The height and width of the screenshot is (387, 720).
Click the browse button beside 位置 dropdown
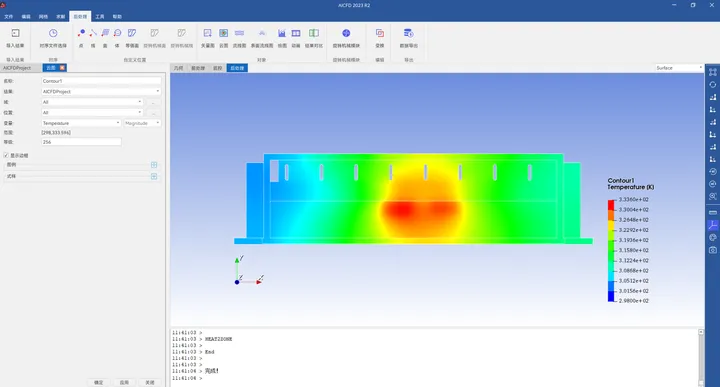pyautogui.click(x=153, y=112)
